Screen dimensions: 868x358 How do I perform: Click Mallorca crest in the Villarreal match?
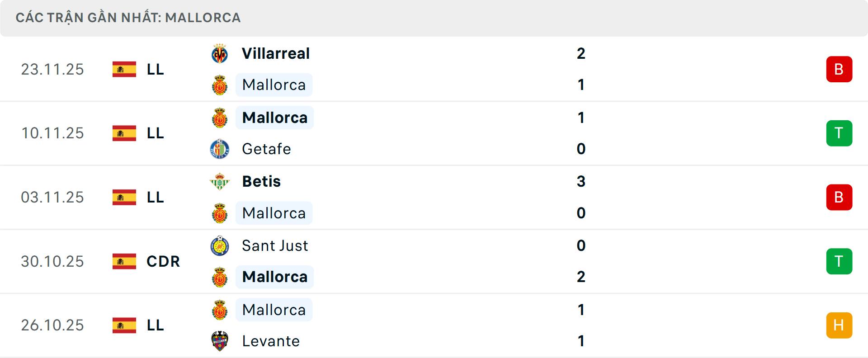(220, 85)
